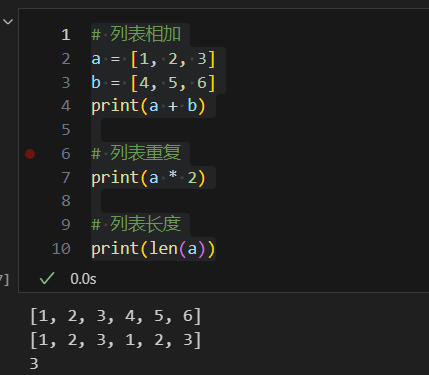Click the line b = [4, 5, 6]
Image resolution: width=429 pixels, height=375 pixels.
point(153,83)
